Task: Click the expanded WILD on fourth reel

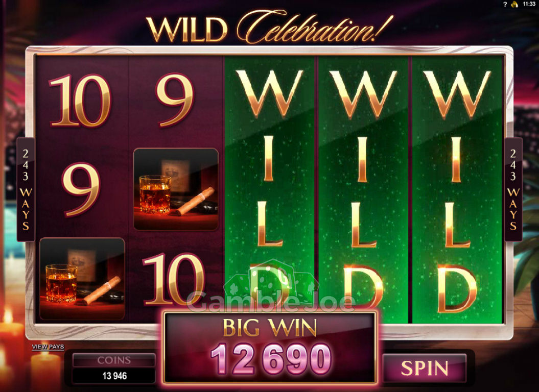Action: pos(363,190)
